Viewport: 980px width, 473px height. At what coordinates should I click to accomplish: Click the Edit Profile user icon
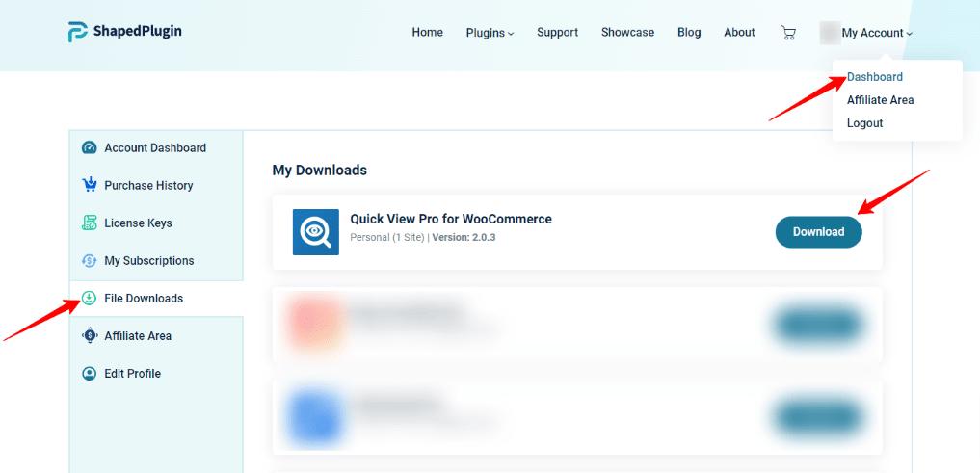[90, 374]
